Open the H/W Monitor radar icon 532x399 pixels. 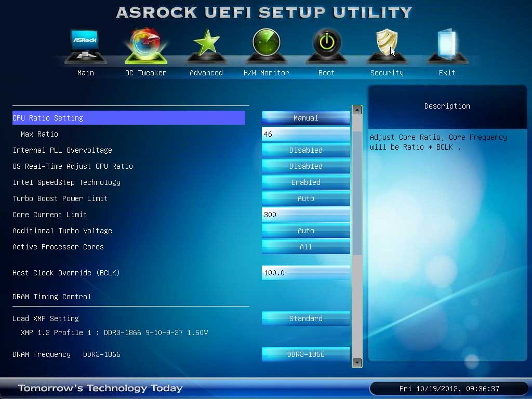click(267, 46)
